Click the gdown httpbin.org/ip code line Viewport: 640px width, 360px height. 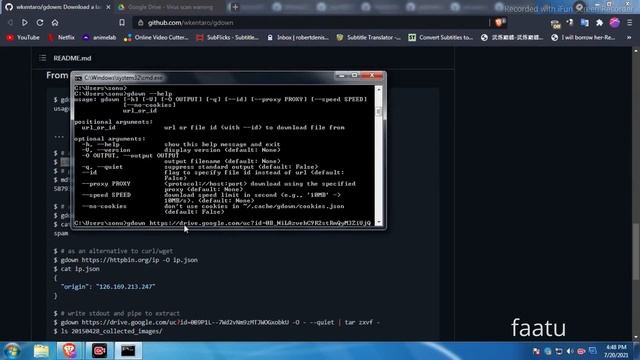[126, 260]
